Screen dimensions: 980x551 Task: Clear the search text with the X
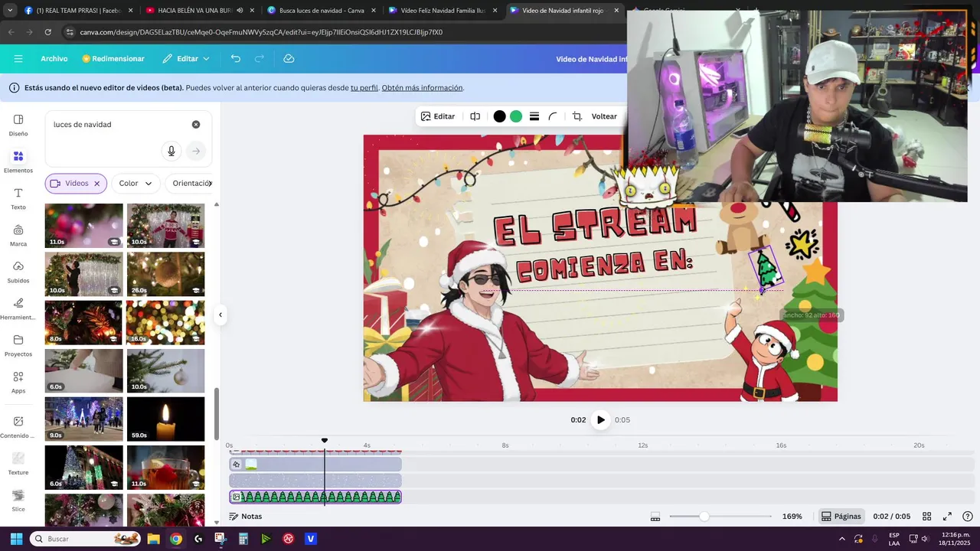[x=196, y=125]
